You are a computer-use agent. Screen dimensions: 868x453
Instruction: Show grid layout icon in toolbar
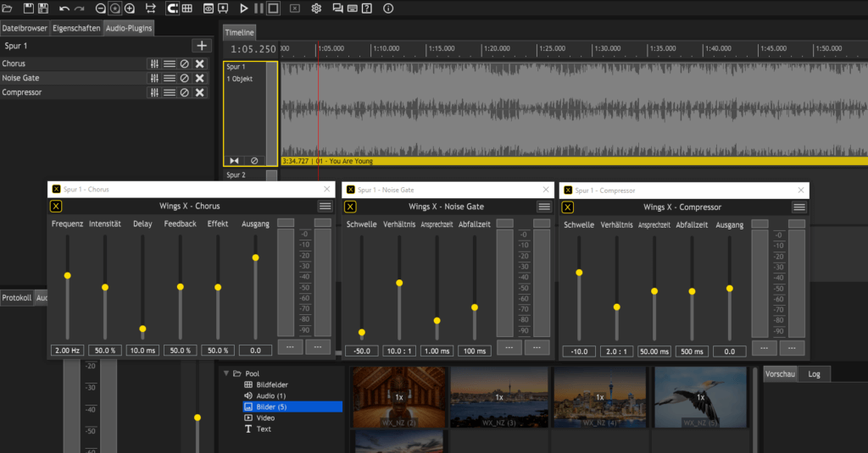pos(187,8)
